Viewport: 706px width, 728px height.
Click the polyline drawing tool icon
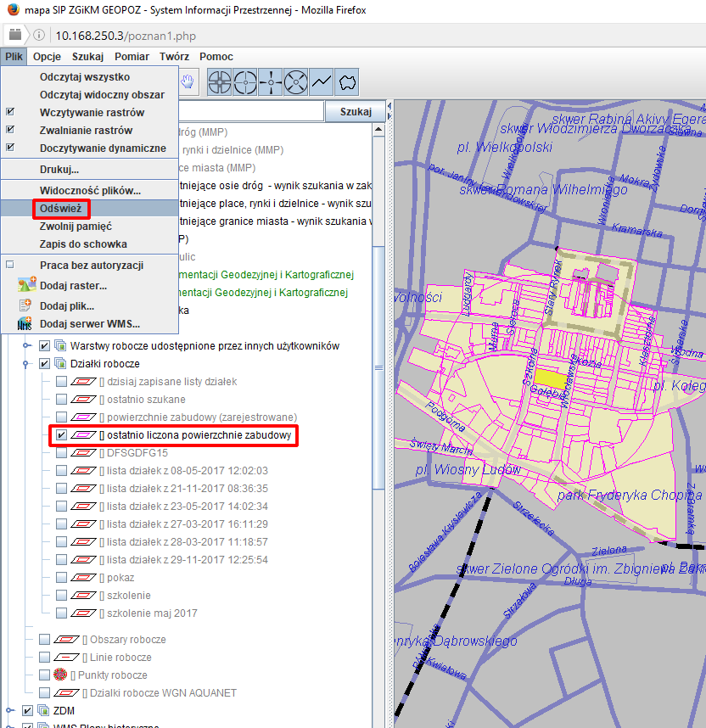321,81
